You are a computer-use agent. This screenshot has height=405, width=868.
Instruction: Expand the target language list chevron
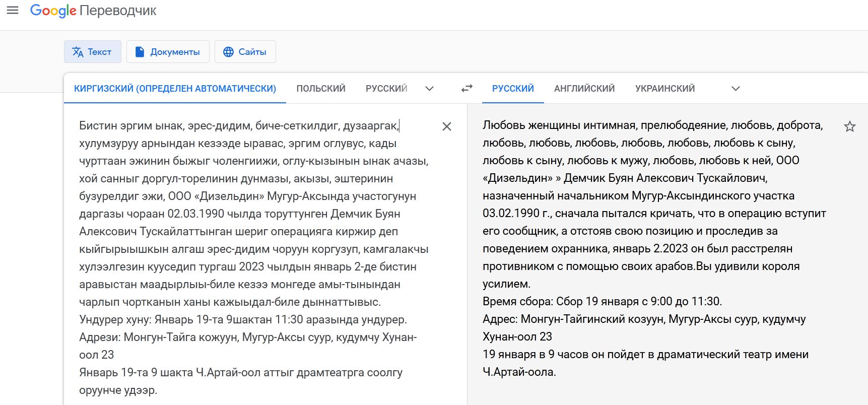pos(736,89)
